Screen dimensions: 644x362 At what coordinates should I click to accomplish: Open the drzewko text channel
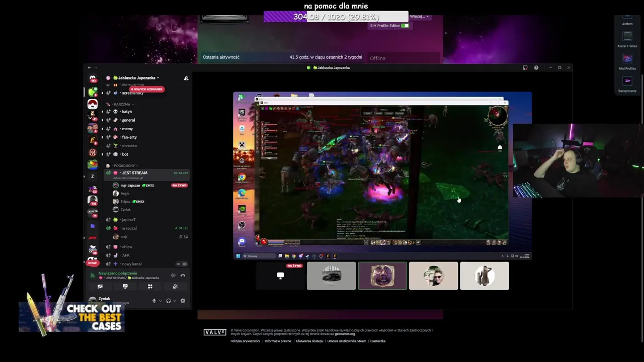[x=147, y=146]
